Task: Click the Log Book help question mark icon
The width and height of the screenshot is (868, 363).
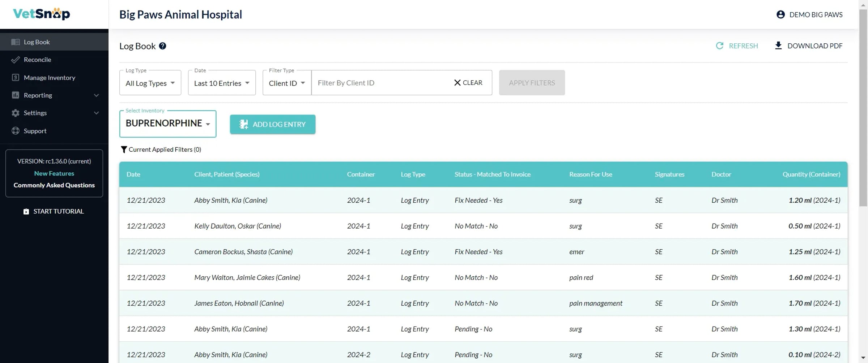Action: [x=162, y=46]
